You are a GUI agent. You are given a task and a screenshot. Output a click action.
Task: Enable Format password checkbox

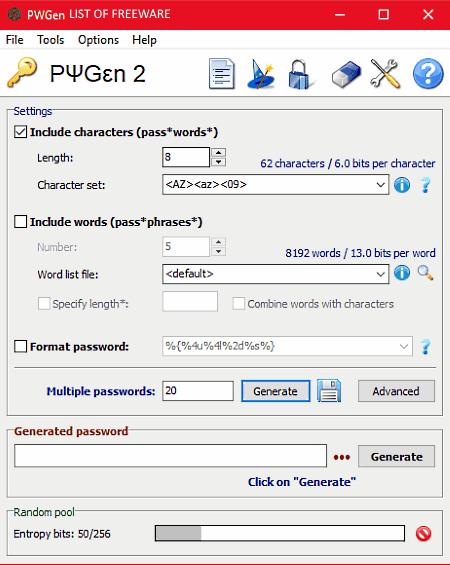(21, 347)
